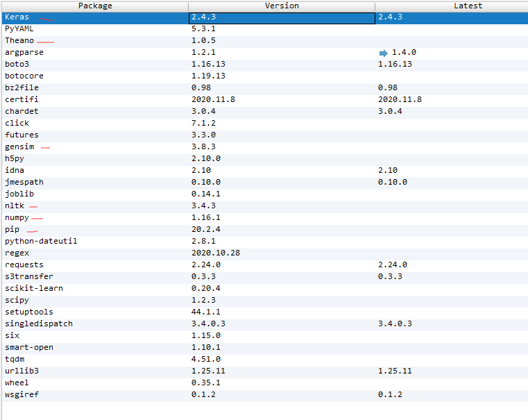The height and width of the screenshot is (420, 528).
Task: Select the setuptools package row
Action: (x=264, y=313)
